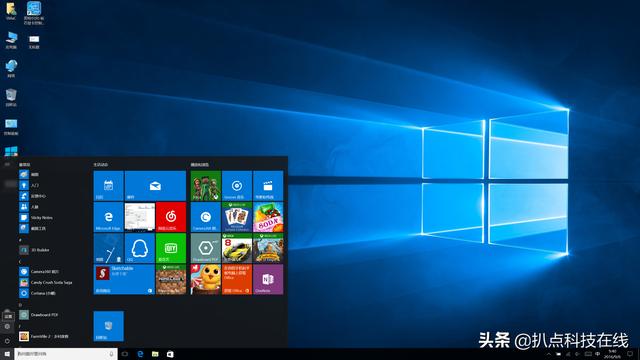The height and width of the screenshot is (360, 640).
Task: Launch the Microsoft Edge tile
Action: click(108, 217)
